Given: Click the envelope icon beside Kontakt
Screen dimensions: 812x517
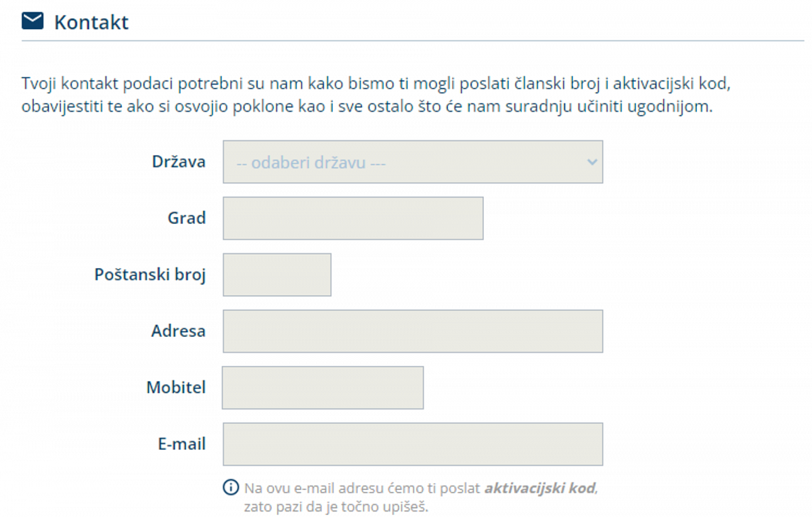Looking at the screenshot, I should (x=32, y=22).
